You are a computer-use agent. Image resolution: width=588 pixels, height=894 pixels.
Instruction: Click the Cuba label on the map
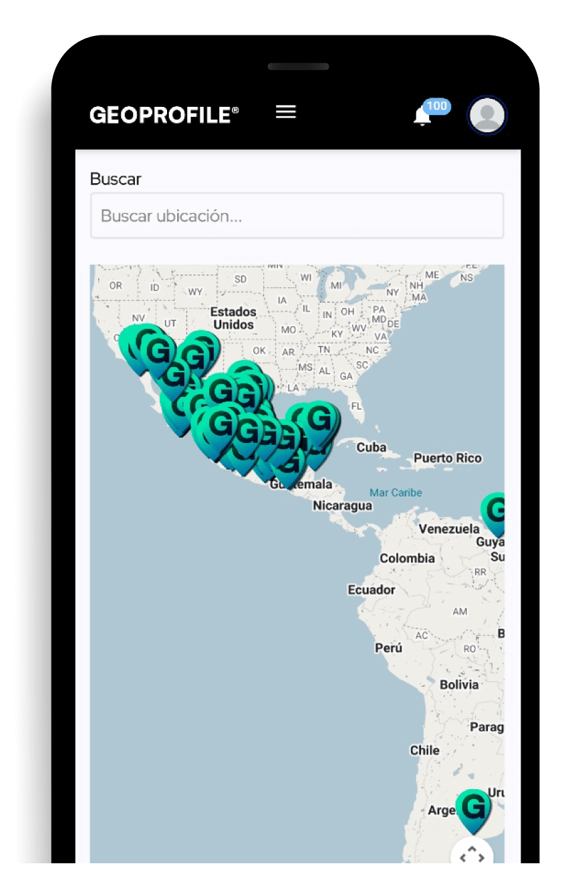pos(372,447)
